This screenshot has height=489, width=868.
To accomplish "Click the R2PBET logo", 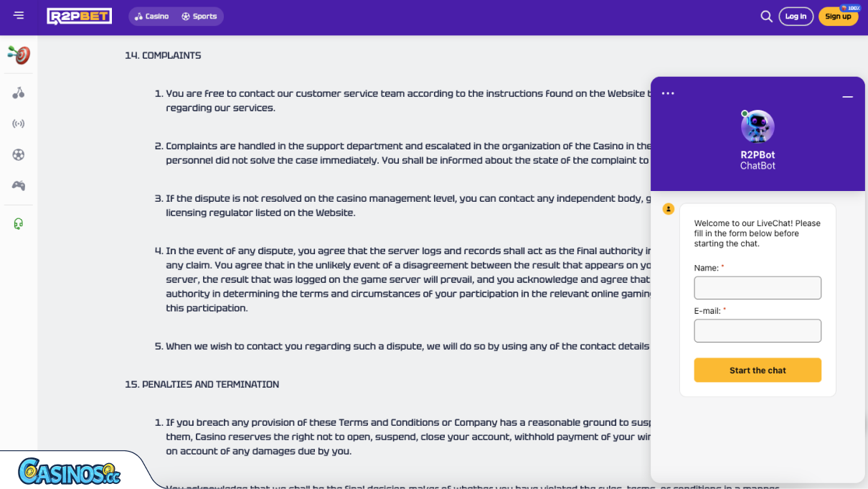I will pyautogui.click(x=79, y=16).
